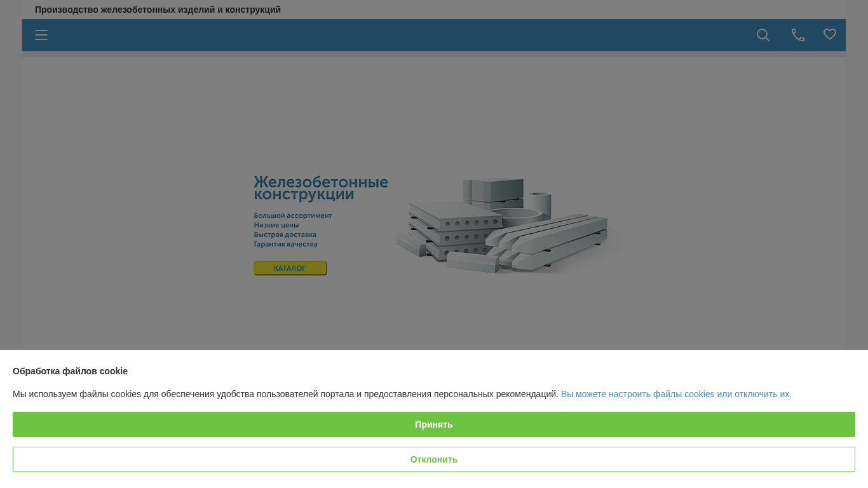
Task: Click the Обработка файлов cookie heading
Action: click(70, 371)
